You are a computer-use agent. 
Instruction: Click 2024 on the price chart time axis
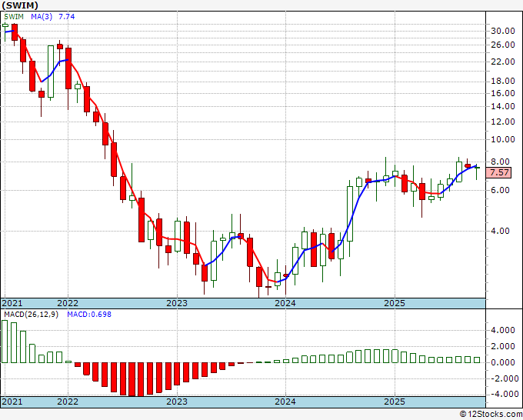(x=285, y=303)
